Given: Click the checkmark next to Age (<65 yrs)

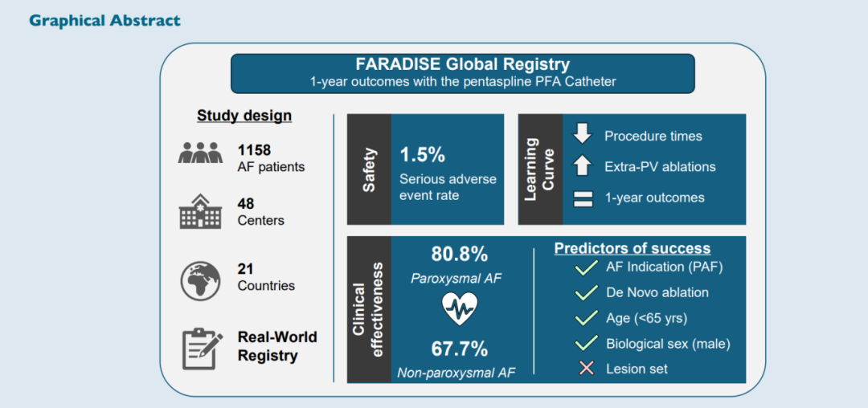Looking at the screenshot, I should pyautogui.click(x=587, y=318).
